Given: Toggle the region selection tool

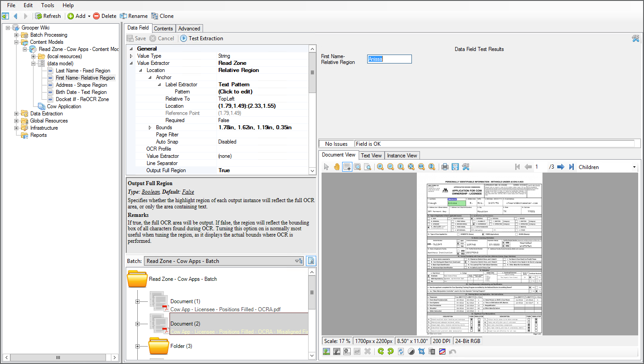Looking at the screenshot, I should [x=347, y=167].
